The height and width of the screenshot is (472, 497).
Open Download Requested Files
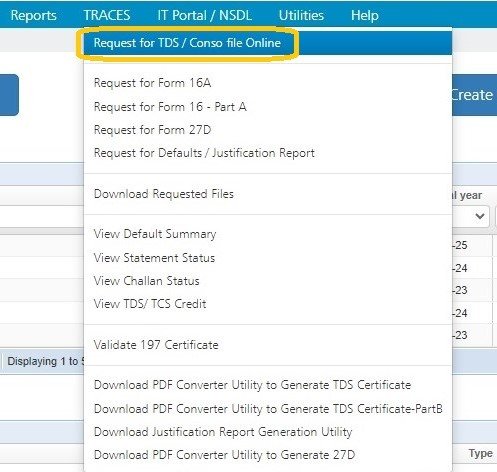pos(164,194)
